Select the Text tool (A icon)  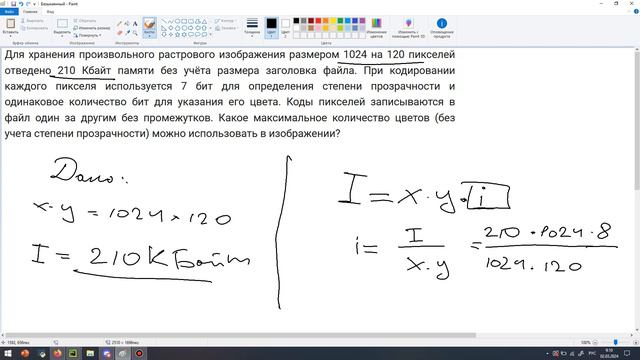[x=135, y=24]
